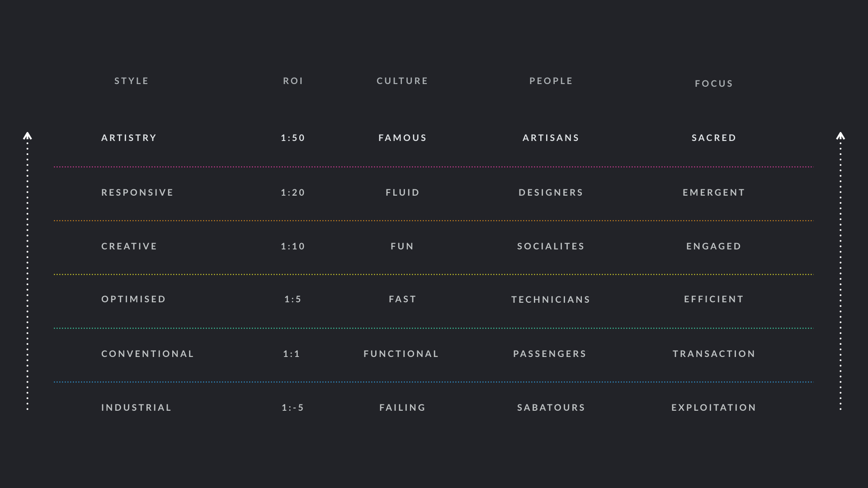This screenshot has height=488, width=868.
Task: Select the 1:1 ROI value
Action: click(292, 354)
